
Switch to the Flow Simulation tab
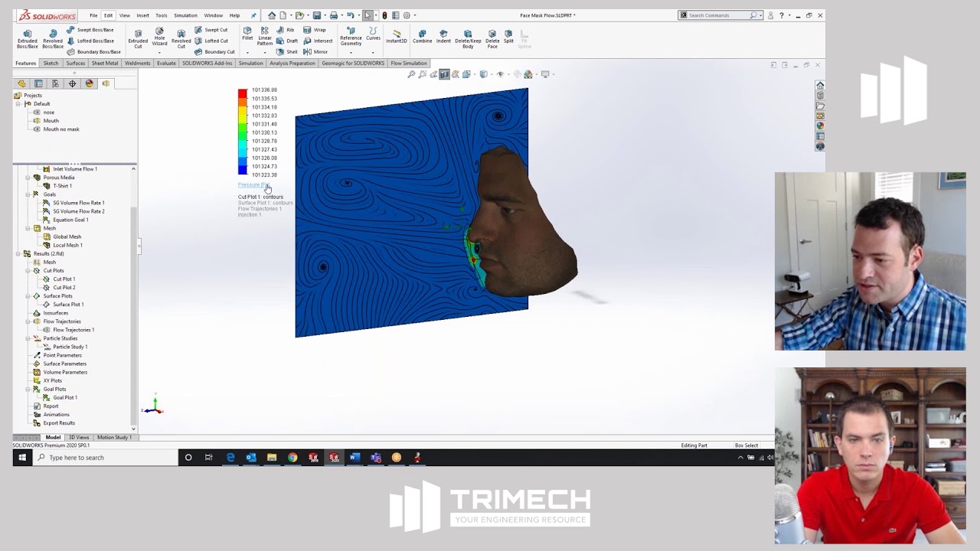pyautogui.click(x=409, y=64)
